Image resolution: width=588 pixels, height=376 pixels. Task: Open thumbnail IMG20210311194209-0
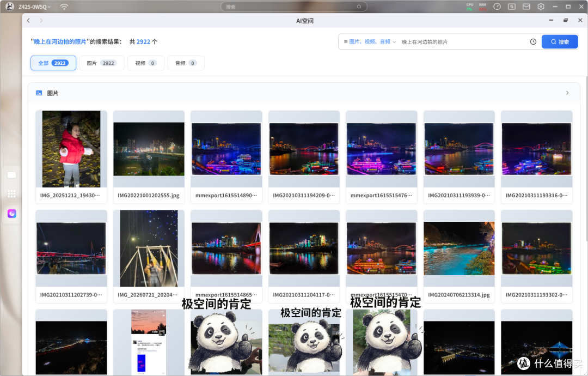[304, 149]
